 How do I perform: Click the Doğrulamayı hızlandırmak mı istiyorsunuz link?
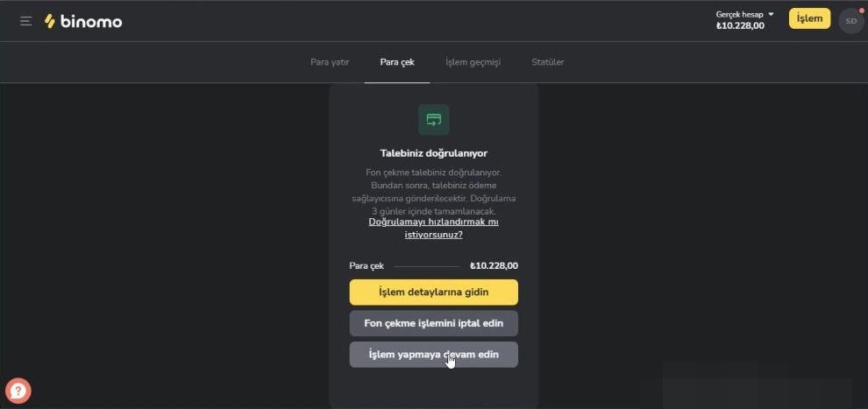tap(433, 229)
